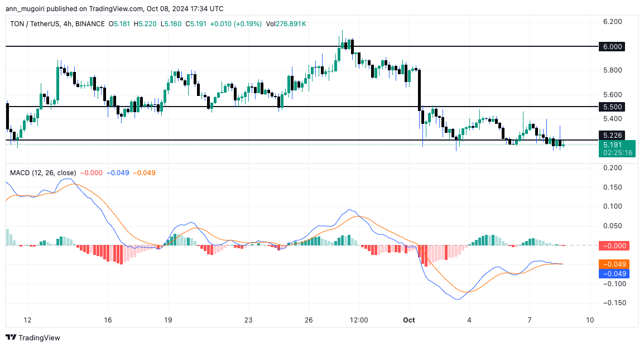Image resolution: width=644 pixels, height=347 pixels.
Task: Click the 'Oct' month label on time axis
Action: (409, 320)
